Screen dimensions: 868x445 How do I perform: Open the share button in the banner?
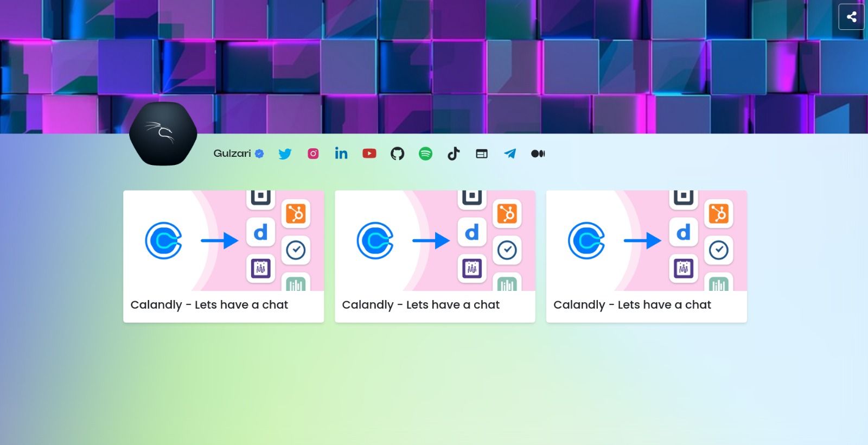click(x=851, y=17)
